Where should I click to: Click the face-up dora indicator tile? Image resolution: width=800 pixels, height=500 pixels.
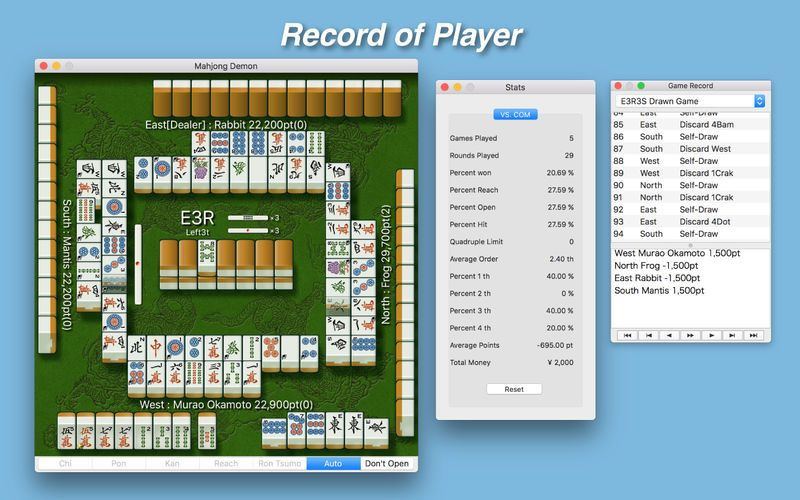(207, 258)
